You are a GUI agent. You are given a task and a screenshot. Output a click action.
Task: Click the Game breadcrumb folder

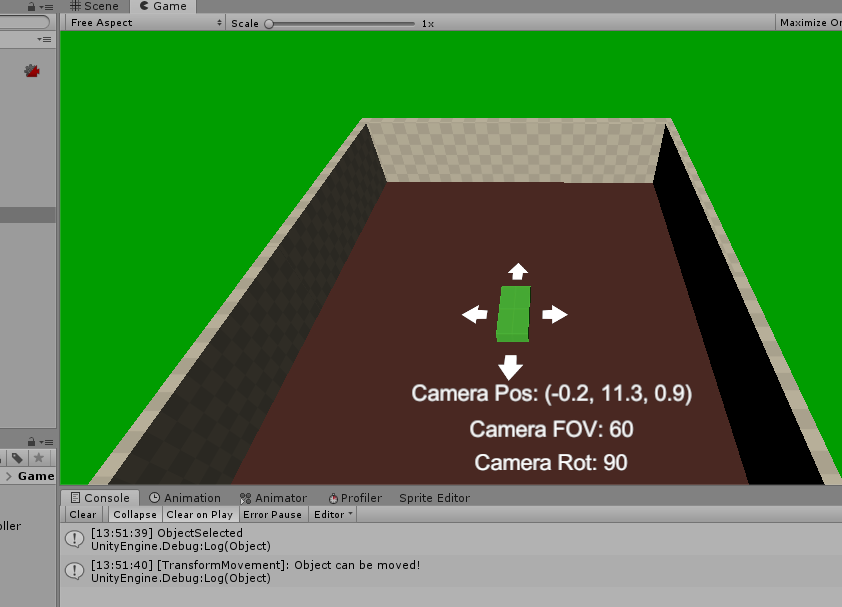[x=36, y=476]
